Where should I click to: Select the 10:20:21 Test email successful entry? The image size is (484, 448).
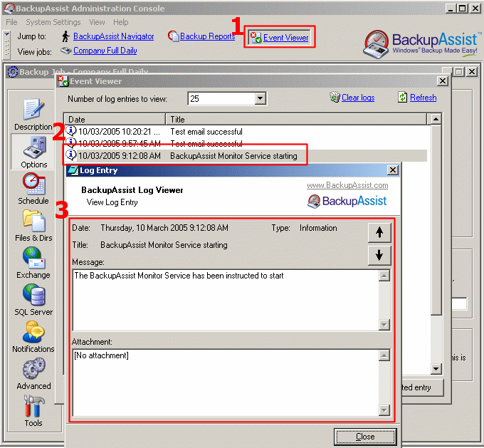[x=246, y=131]
